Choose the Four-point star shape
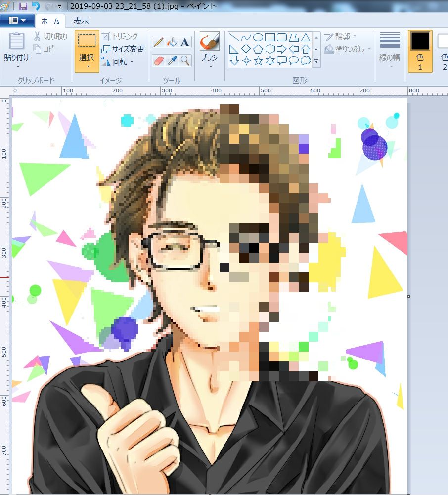The width and height of the screenshot is (448, 495). pyautogui.click(x=246, y=61)
